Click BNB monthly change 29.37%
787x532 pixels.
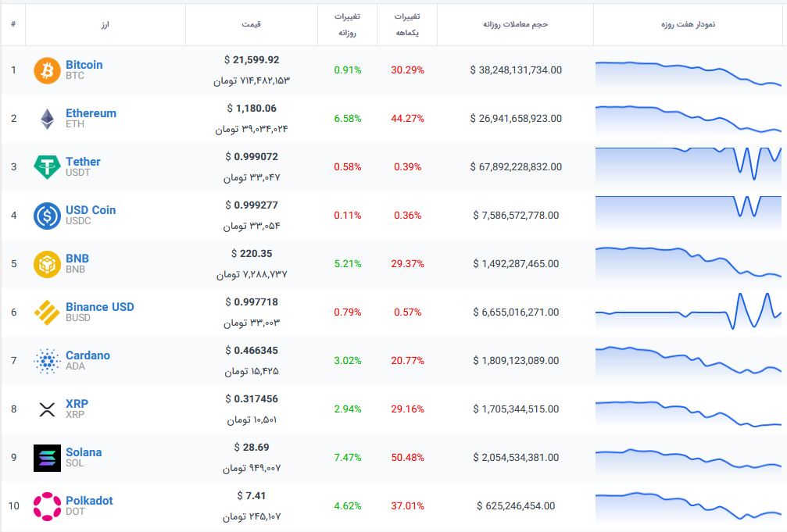click(x=407, y=264)
